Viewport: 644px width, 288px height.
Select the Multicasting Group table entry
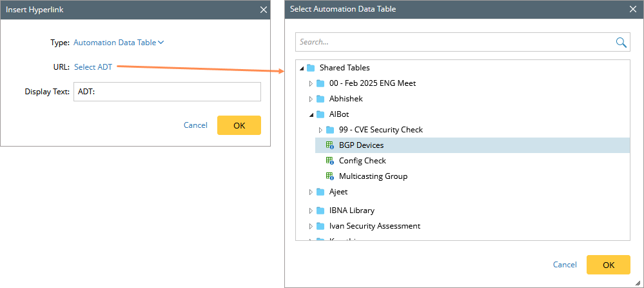tap(373, 176)
